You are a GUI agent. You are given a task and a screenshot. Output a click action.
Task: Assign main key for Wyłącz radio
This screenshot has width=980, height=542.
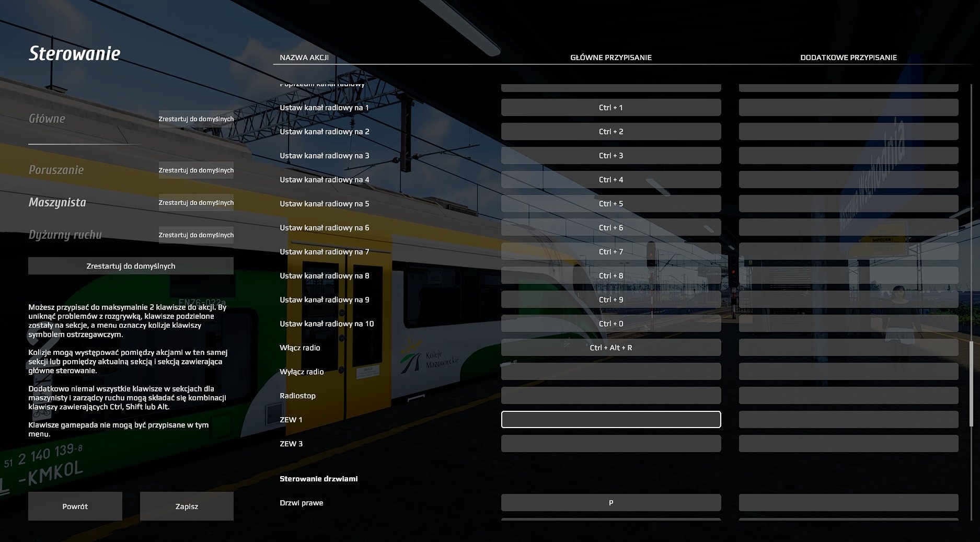coord(611,372)
